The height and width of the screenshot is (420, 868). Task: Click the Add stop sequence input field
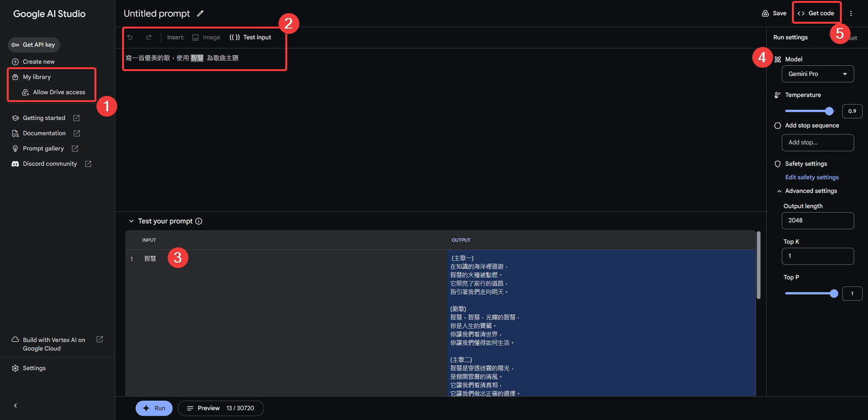click(818, 143)
